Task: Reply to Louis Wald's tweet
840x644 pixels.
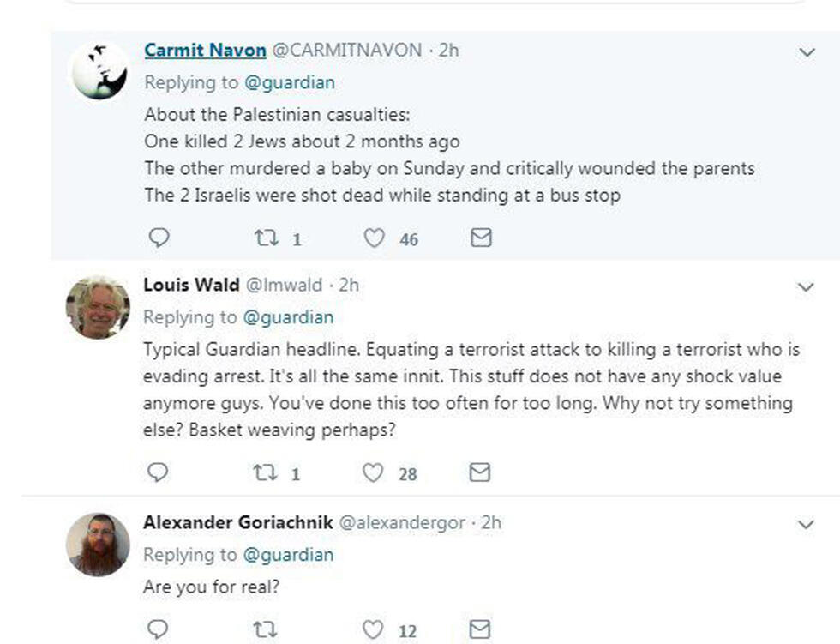Action: coord(159,472)
